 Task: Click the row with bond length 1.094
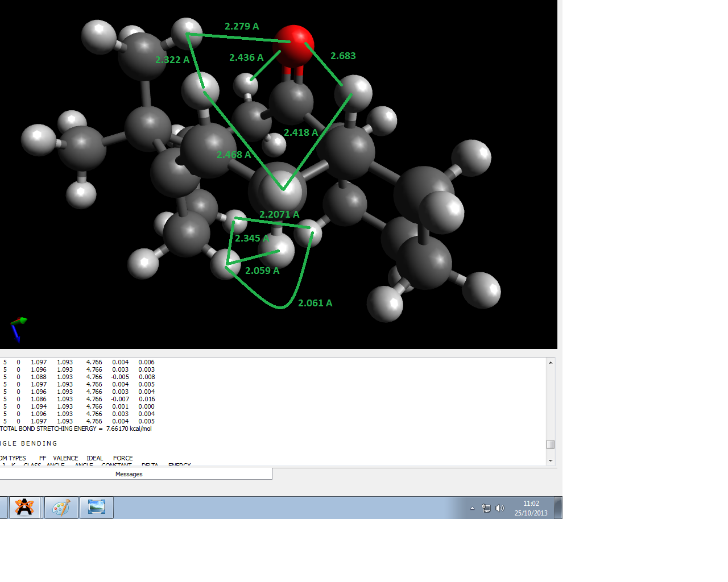(x=78, y=406)
